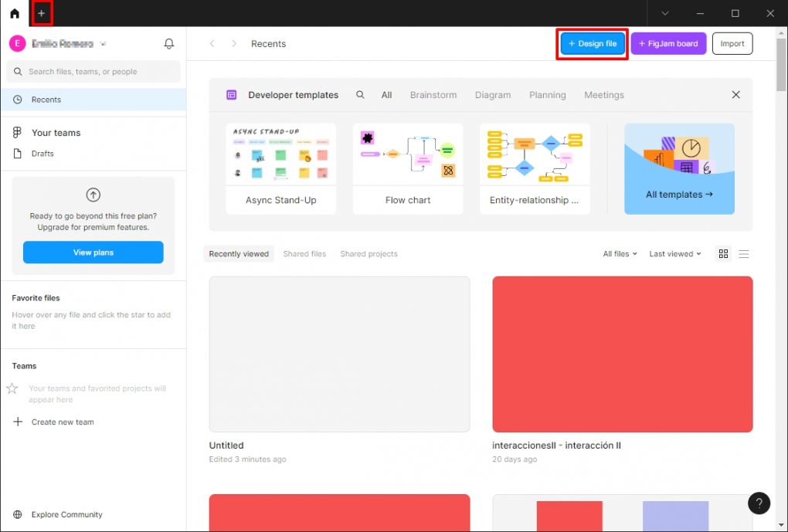Open the Last viewed sort dropdown
Viewport: 788px width, 532px height.
click(675, 254)
